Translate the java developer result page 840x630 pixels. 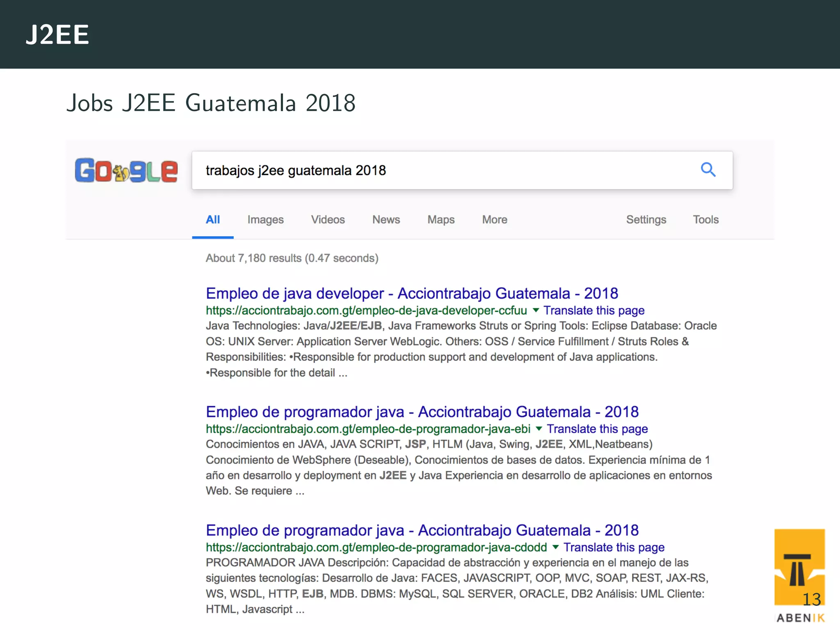[x=594, y=310]
